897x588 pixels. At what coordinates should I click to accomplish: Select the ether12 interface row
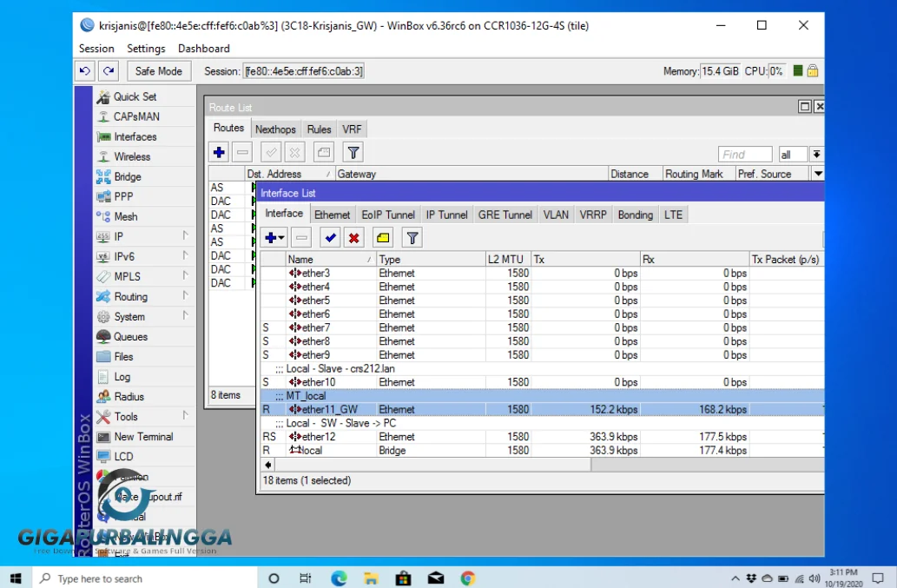point(543,437)
